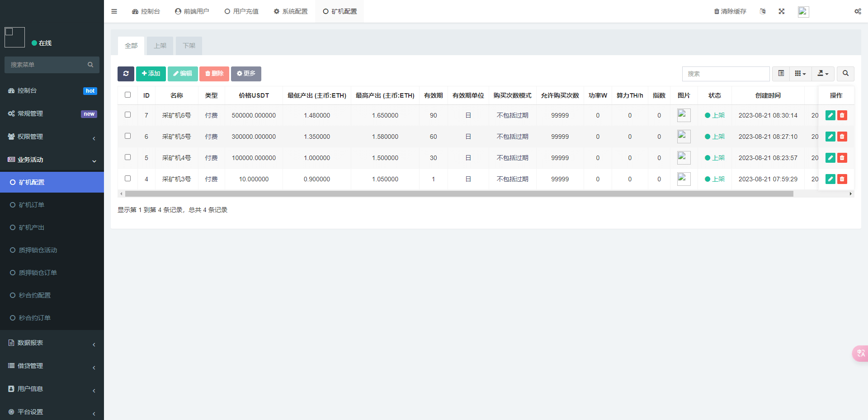Image resolution: width=868 pixels, height=420 pixels.
Task: Toggle 上架 status for 采矿机5号
Action: click(x=715, y=137)
